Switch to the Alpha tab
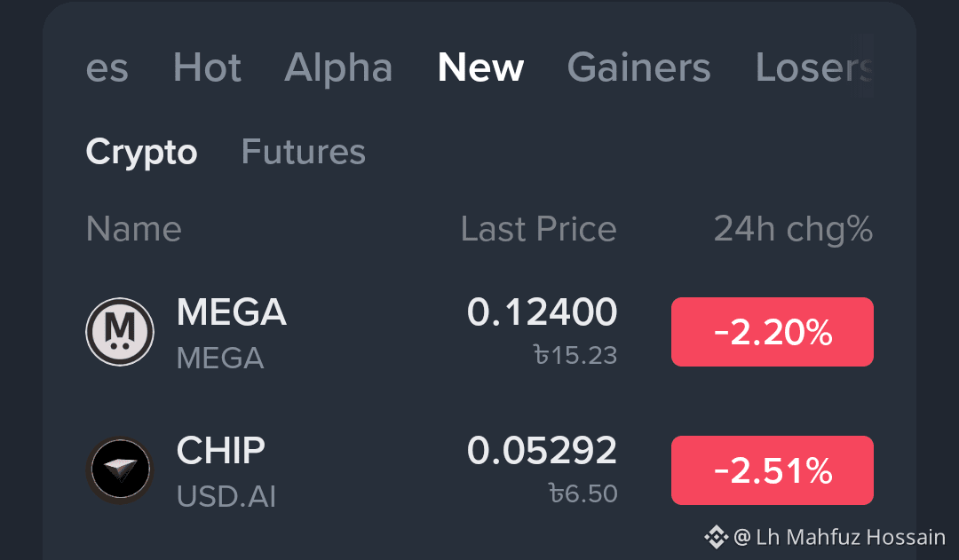This screenshot has width=959, height=560. tap(338, 67)
